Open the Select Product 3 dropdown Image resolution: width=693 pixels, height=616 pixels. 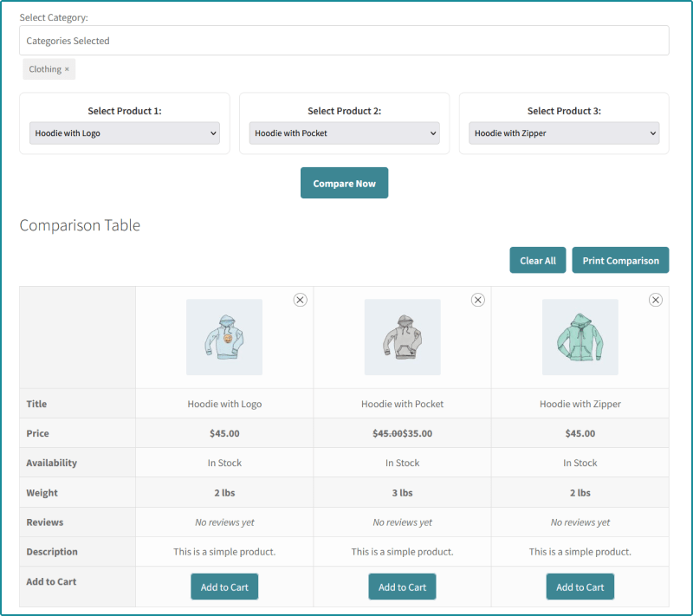point(564,133)
